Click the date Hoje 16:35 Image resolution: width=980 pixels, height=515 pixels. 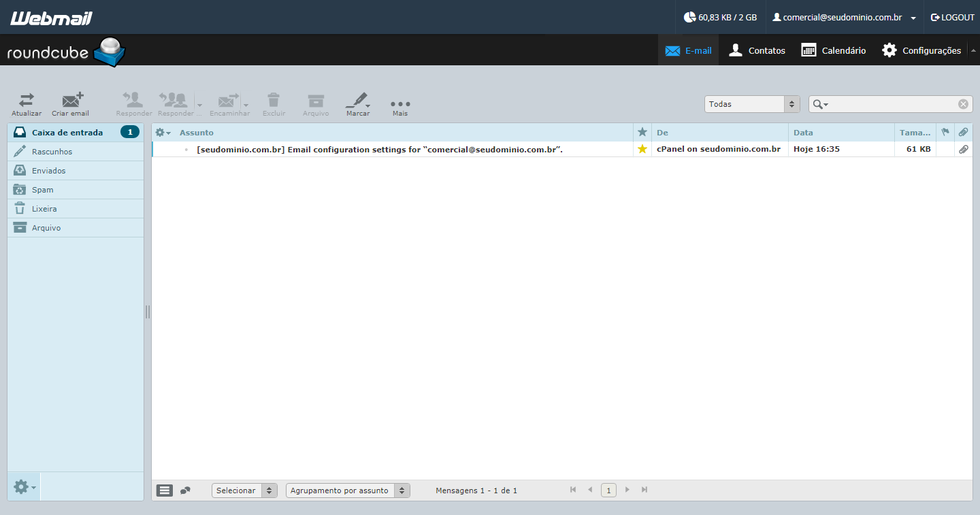click(x=817, y=149)
